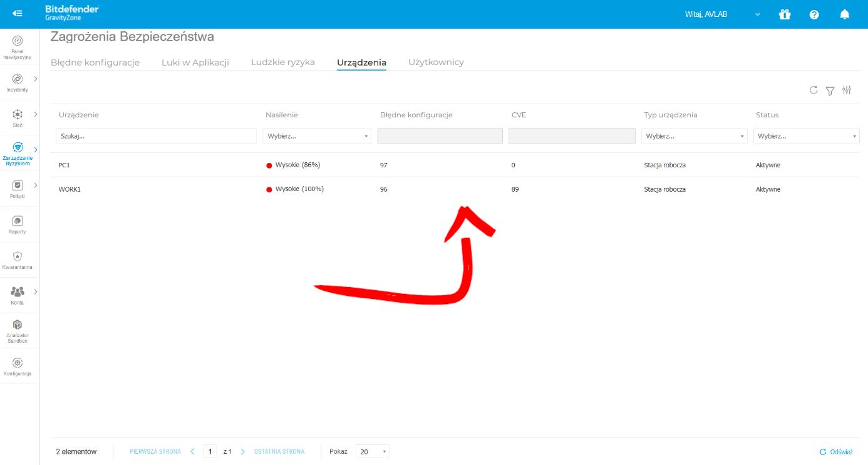Open the notifications bell icon
This screenshot has height=465, width=868.
point(844,14)
